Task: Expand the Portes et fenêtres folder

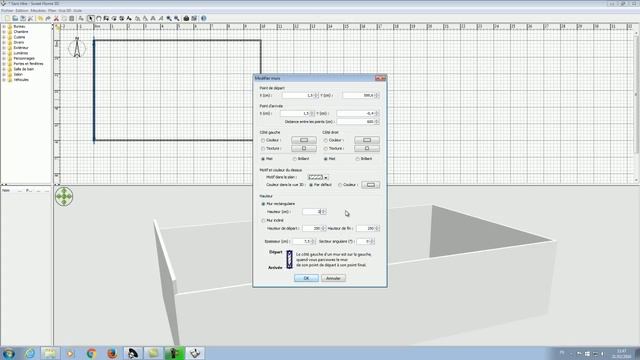Action: point(4,64)
